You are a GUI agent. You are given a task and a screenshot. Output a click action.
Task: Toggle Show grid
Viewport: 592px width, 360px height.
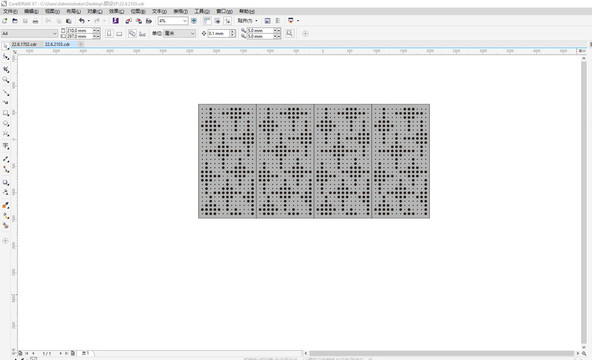coord(217,21)
